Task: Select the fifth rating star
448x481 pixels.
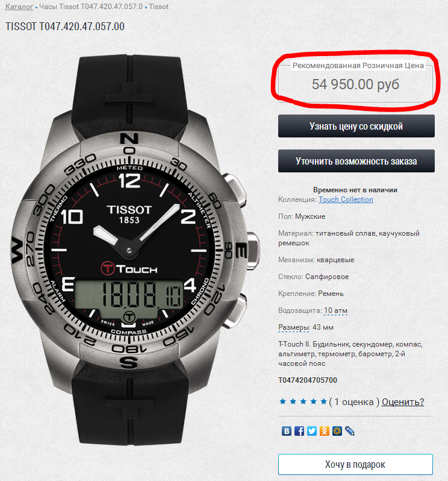Action: (x=323, y=401)
